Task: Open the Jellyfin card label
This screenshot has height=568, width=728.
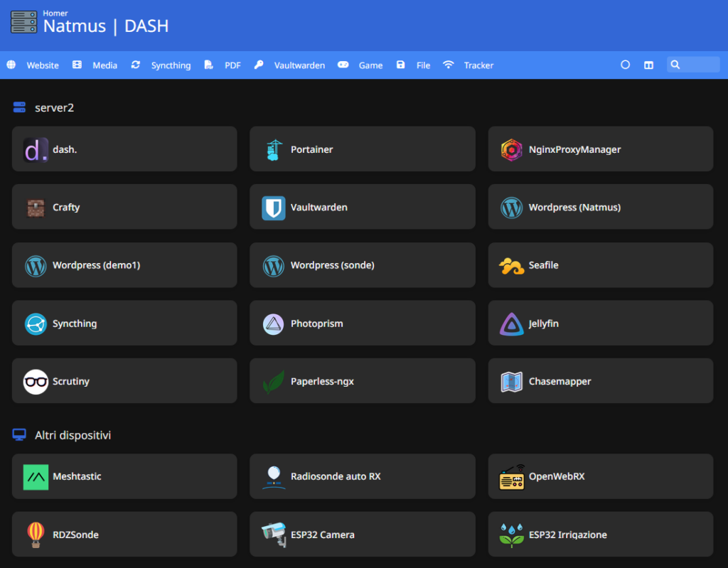Action: (543, 323)
